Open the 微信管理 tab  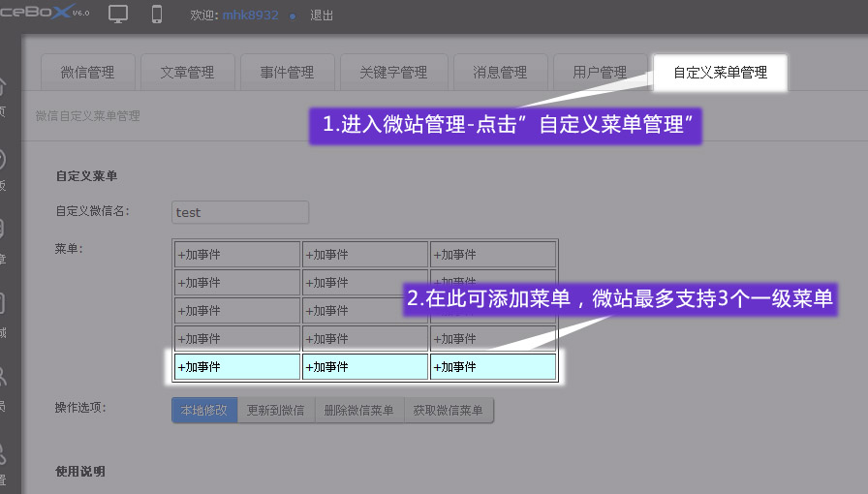coord(87,73)
